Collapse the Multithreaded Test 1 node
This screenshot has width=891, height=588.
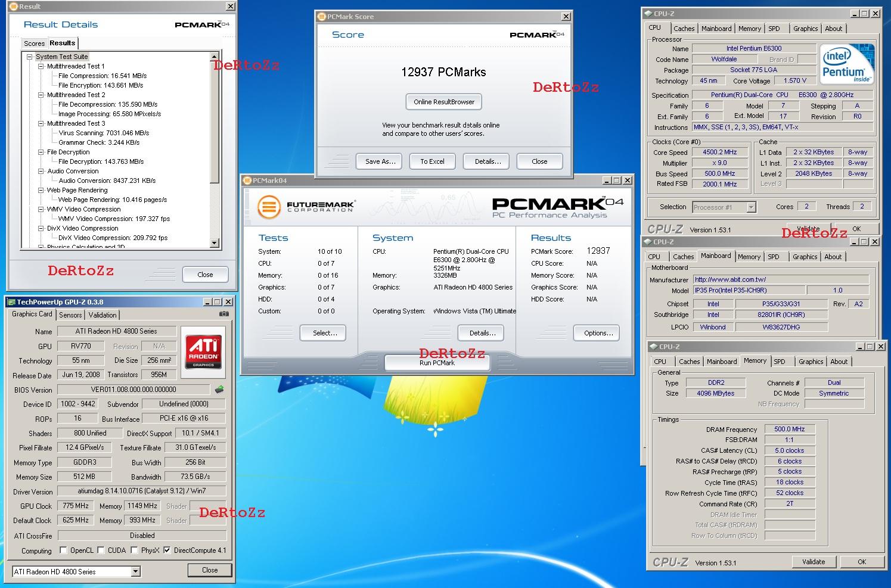(x=41, y=66)
